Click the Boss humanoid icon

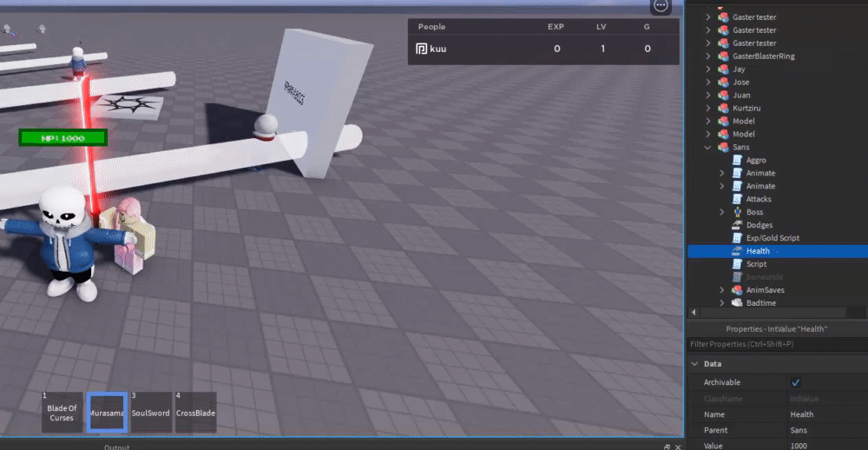737,212
